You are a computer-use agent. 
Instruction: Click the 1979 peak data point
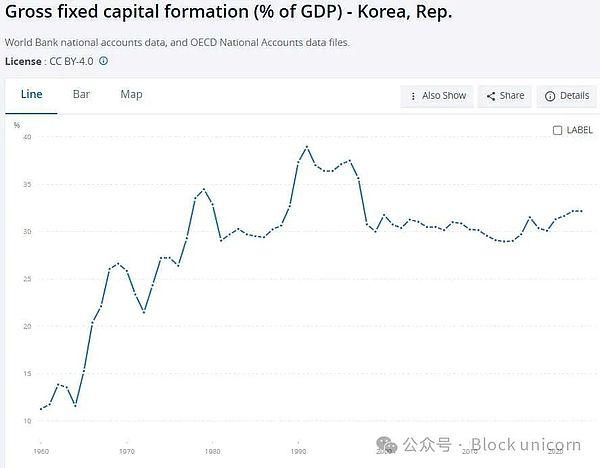point(204,189)
